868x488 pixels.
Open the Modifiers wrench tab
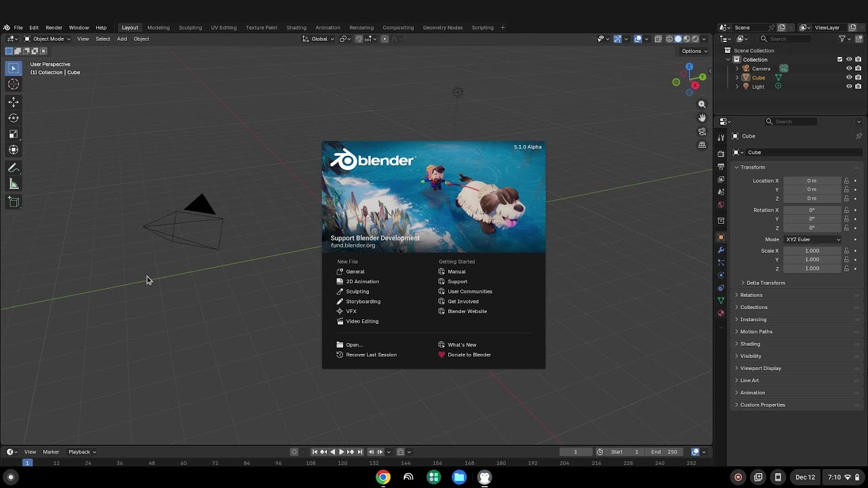click(721, 250)
